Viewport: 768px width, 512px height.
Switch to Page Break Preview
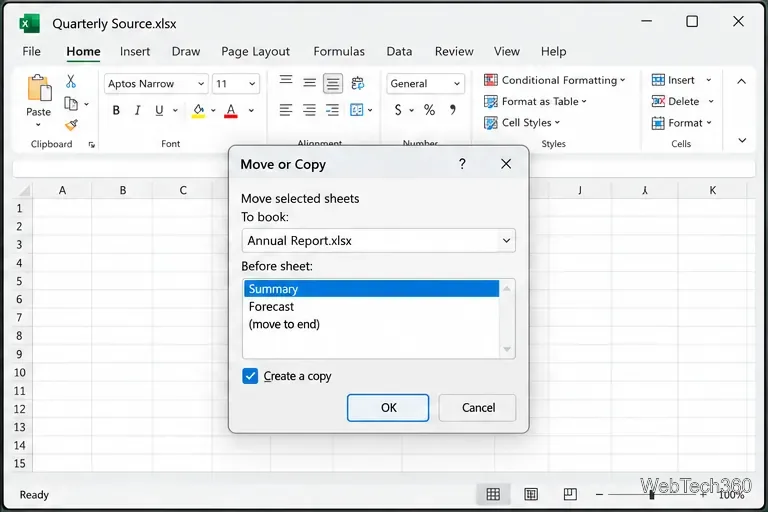pos(570,494)
